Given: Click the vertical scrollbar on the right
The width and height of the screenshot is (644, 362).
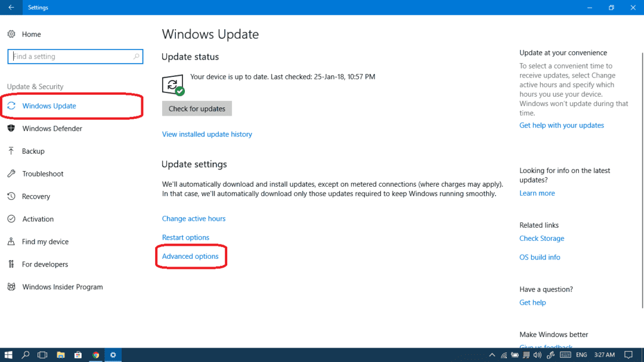Looking at the screenshot, I should 642,180.
